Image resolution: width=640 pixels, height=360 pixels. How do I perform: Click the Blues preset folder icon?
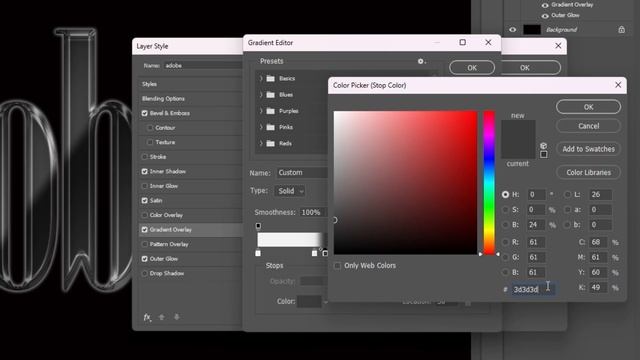pos(271,95)
